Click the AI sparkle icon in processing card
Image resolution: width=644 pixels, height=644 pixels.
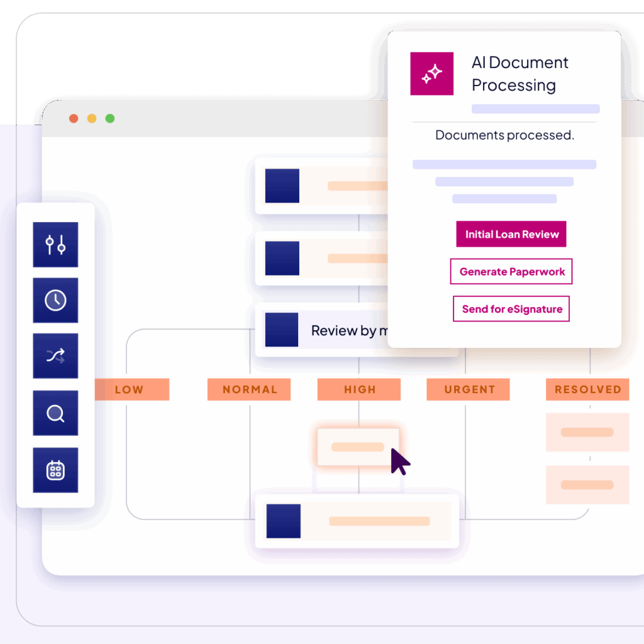[431, 74]
